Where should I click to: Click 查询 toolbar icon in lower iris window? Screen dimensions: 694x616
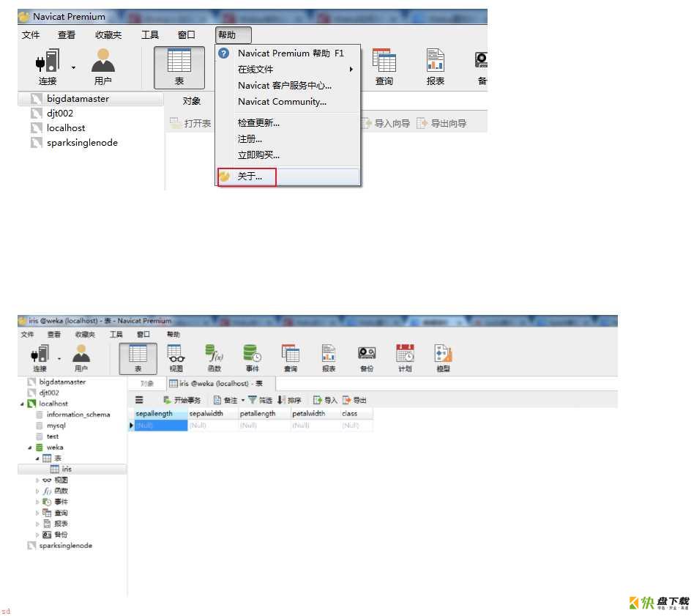(x=291, y=355)
